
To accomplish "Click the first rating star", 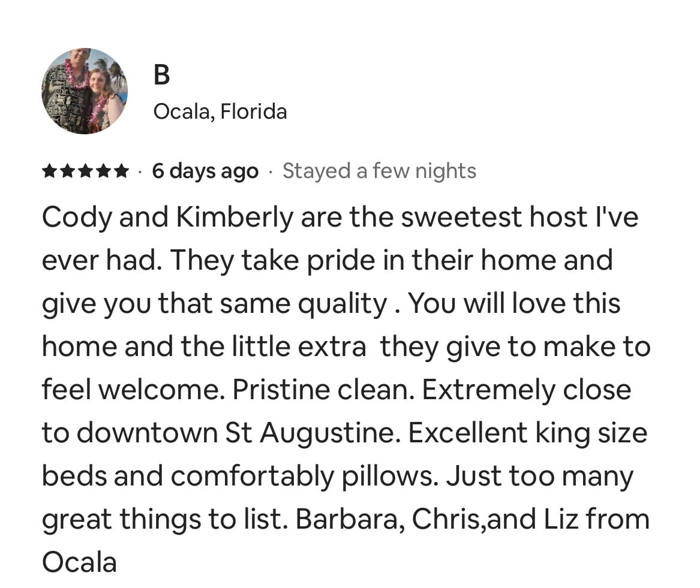I will tap(50, 171).
